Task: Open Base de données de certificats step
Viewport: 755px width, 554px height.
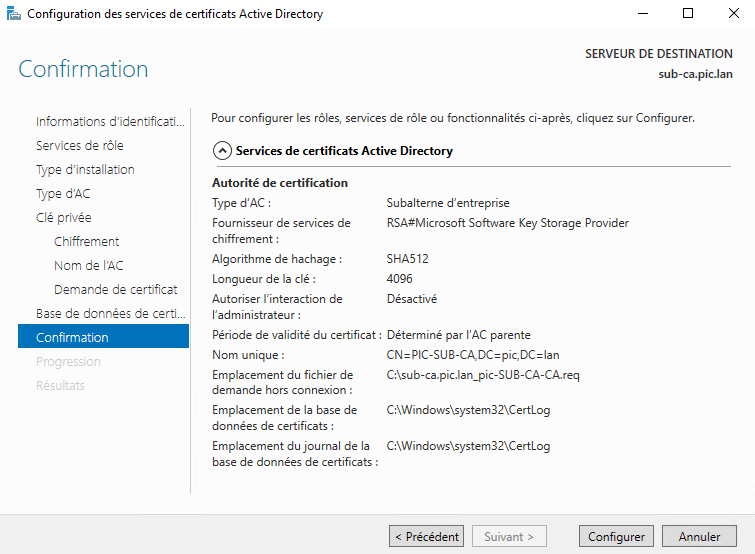Action: coord(111,314)
